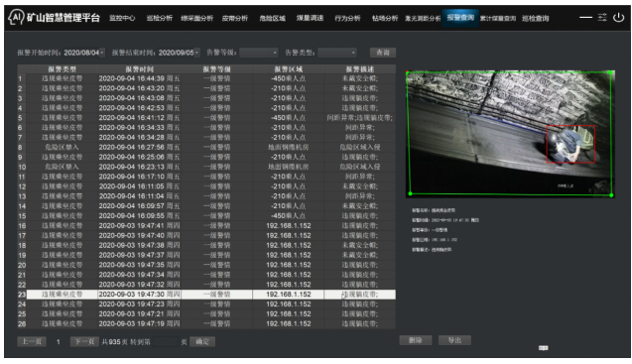Viewport: 632px width, 364px height.
Task: Click the 确定 page jump button
Action: click(x=202, y=342)
